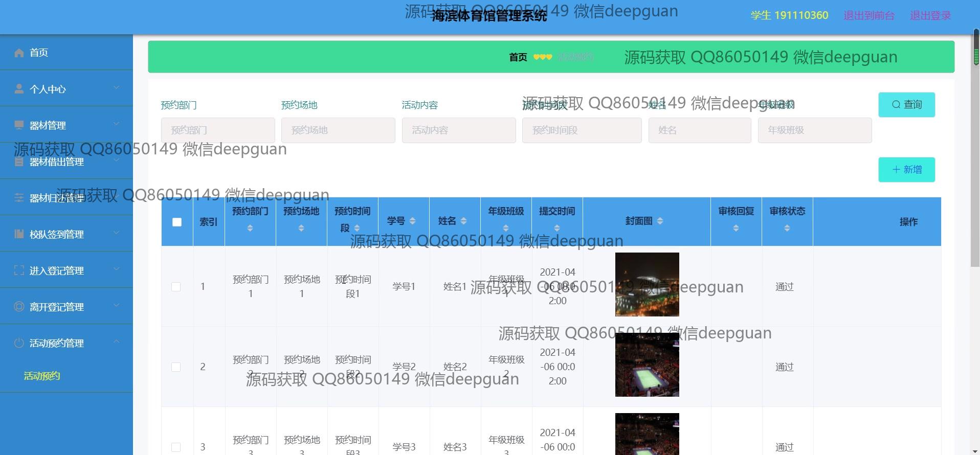This screenshot has height=455, width=980.
Task: Click the 离开登记管理 circle icon
Action: (19, 307)
